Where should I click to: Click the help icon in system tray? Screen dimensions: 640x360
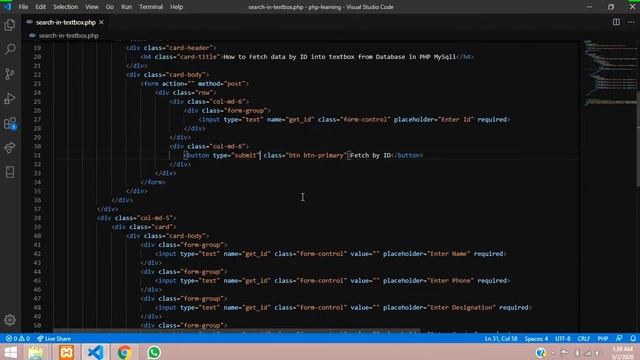pos(540,352)
